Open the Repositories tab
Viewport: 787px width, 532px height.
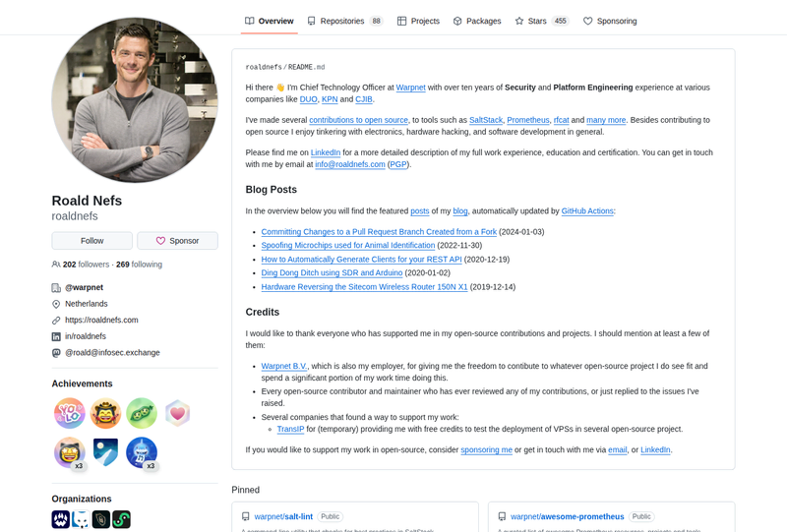[x=345, y=21]
